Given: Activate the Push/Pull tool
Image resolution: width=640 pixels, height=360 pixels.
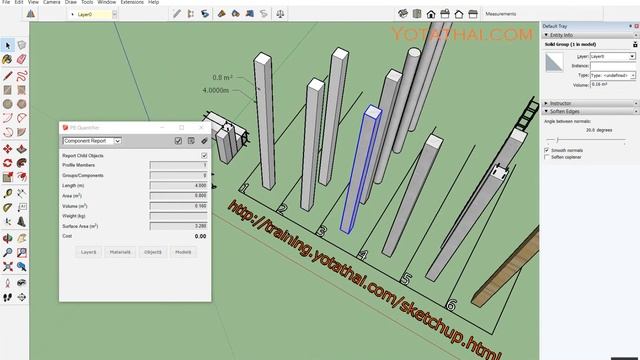Looking at the screenshot, I should [22, 149].
